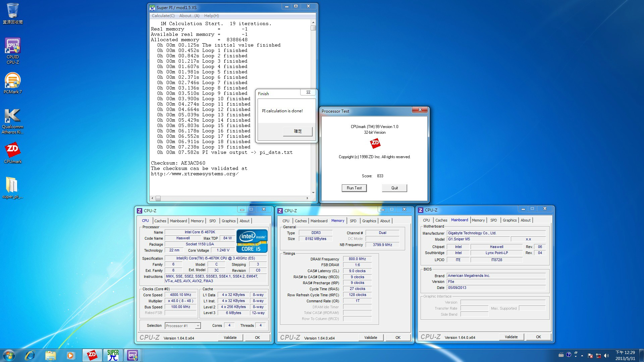Image resolution: width=644 pixels, height=362 pixels.
Task: Open the Recycle Bin desktop icon
Action: point(13,14)
